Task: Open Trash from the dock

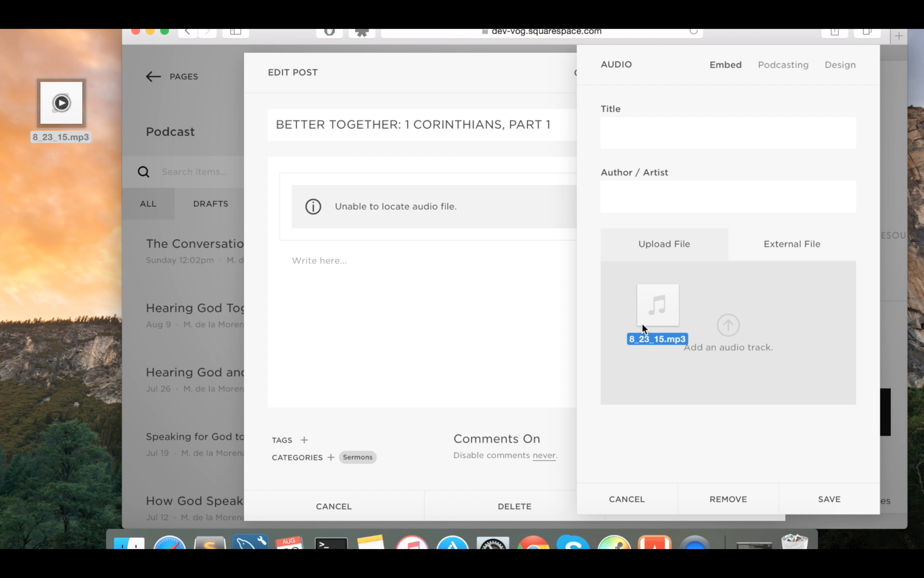Action: click(795, 542)
